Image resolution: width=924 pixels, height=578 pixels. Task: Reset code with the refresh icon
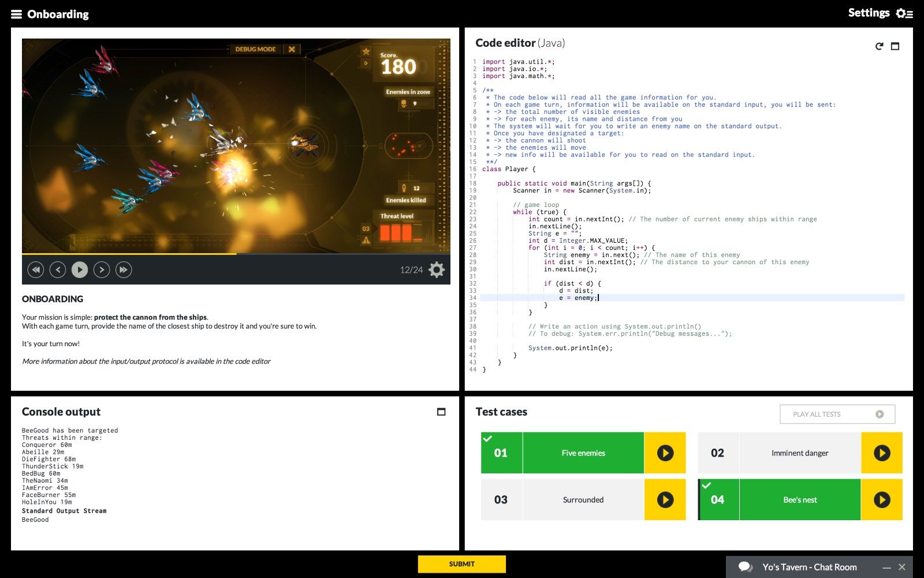click(879, 46)
